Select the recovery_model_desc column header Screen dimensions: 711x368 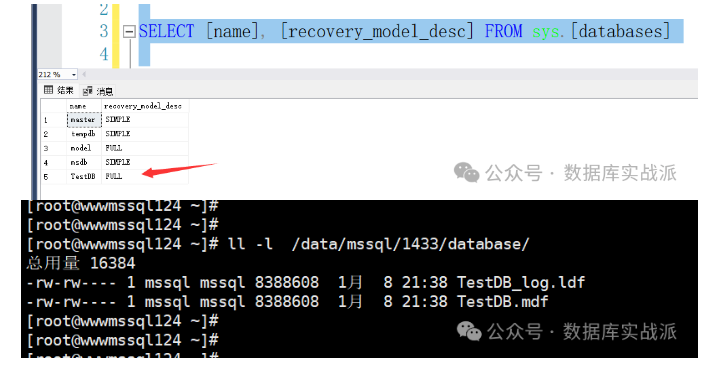145,106
